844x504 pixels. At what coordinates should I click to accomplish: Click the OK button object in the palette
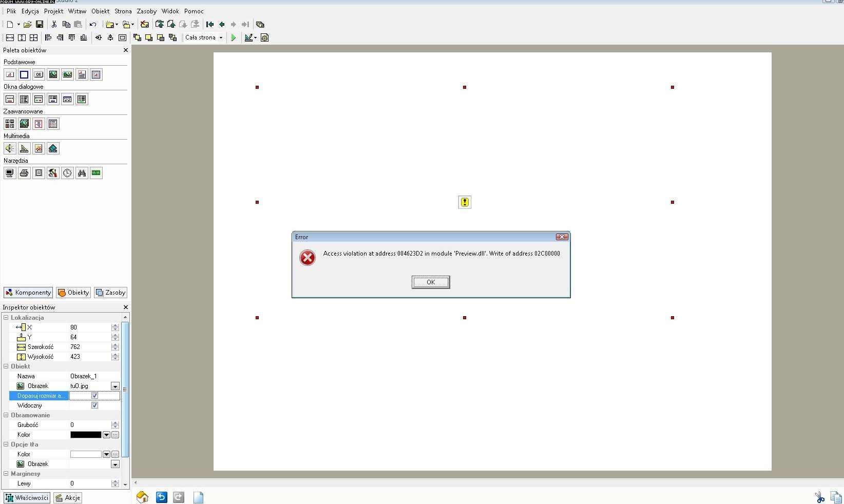(x=39, y=74)
